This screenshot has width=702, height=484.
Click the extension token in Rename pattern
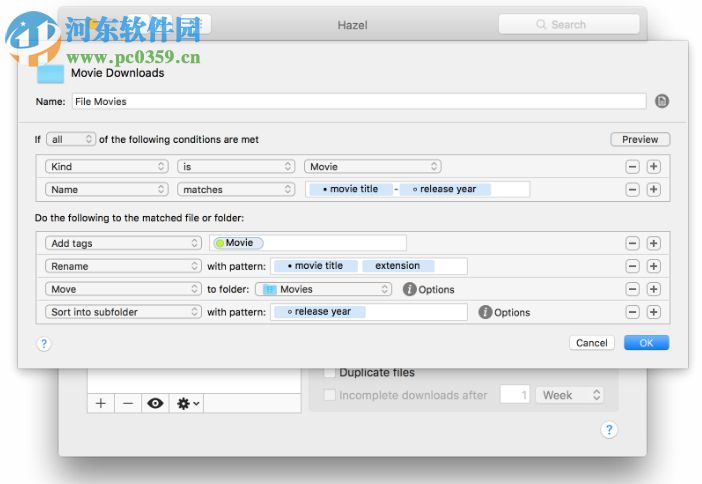tap(398, 266)
